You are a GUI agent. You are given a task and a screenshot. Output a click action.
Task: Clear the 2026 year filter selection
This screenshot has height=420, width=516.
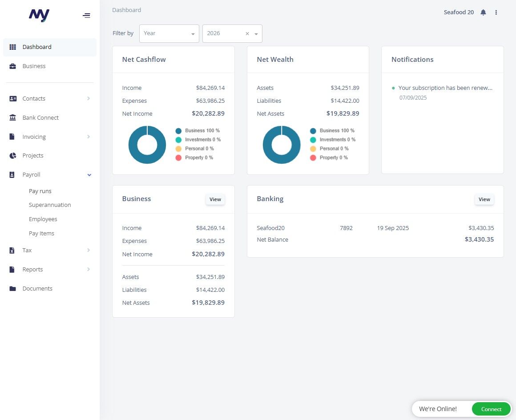point(247,33)
